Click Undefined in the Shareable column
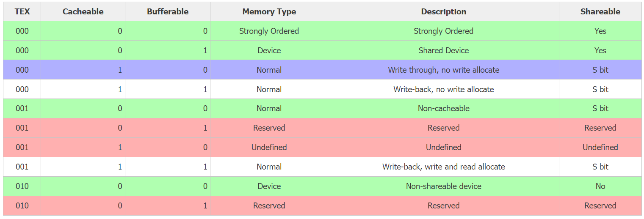The image size is (644, 219). click(x=600, y=147)
